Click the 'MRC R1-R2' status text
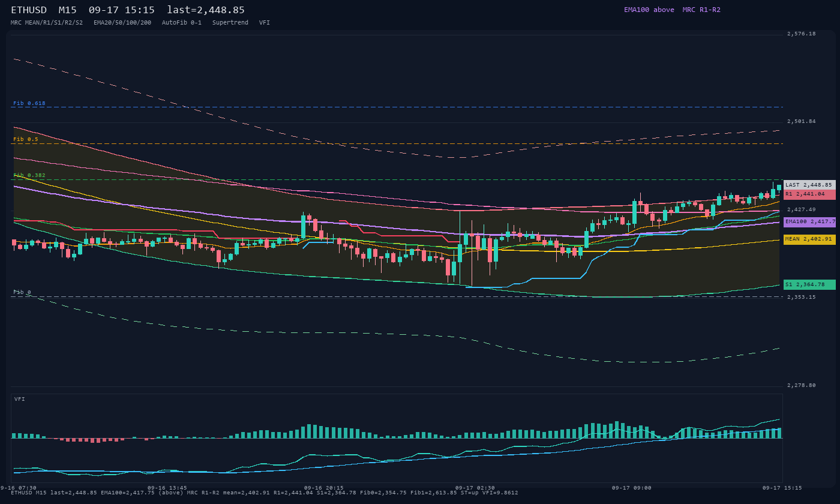 pyautogui.click(x=701, y=10)
